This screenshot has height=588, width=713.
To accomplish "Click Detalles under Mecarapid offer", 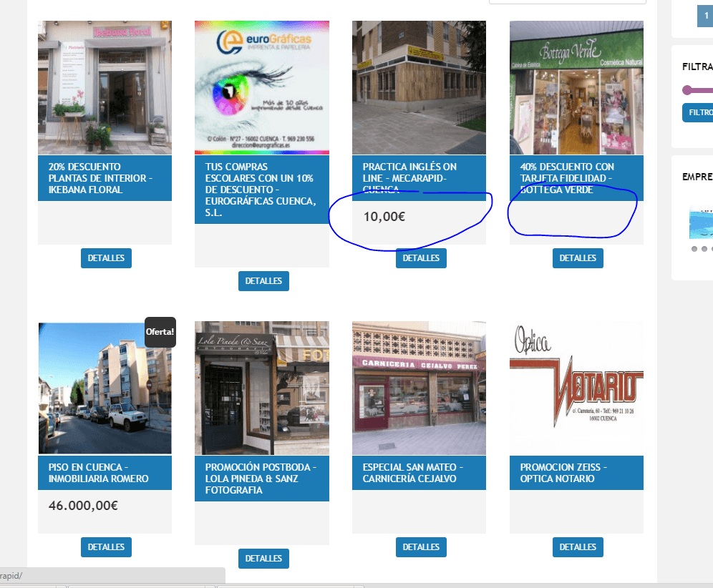I will pos(421,258).
